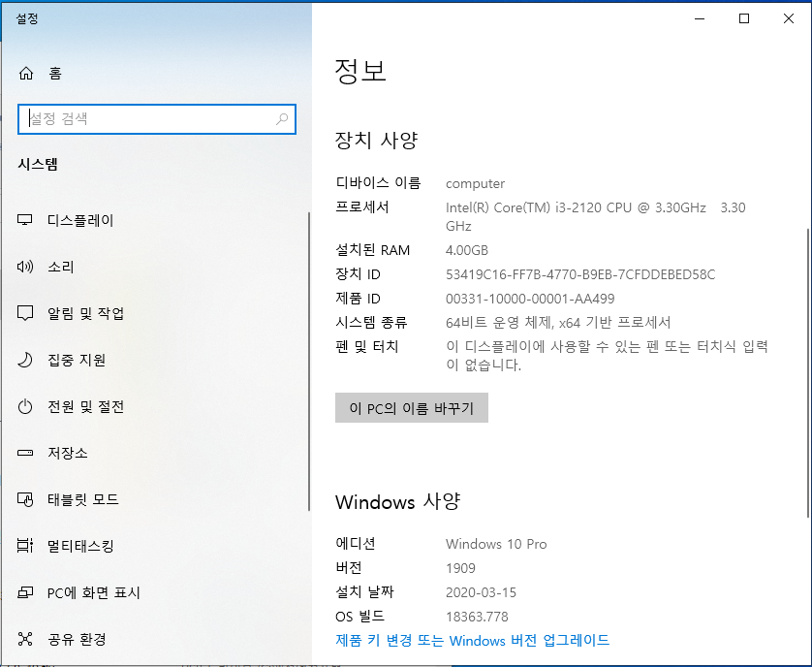Click the edition value Windows 10 Pro
812x667 pixels.
pyautogui.click(x=496, y=544)
